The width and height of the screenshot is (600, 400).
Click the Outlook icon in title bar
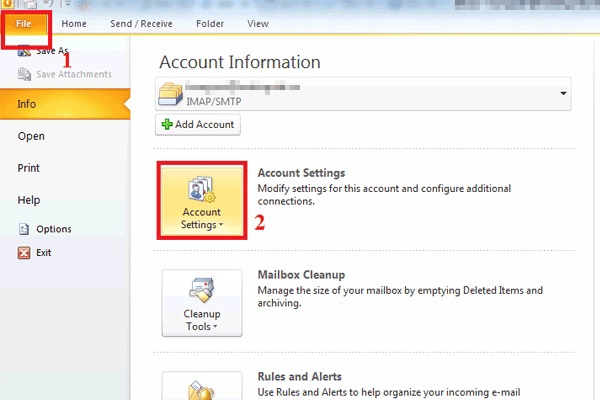pyautogui.click(x=8, y=4)
